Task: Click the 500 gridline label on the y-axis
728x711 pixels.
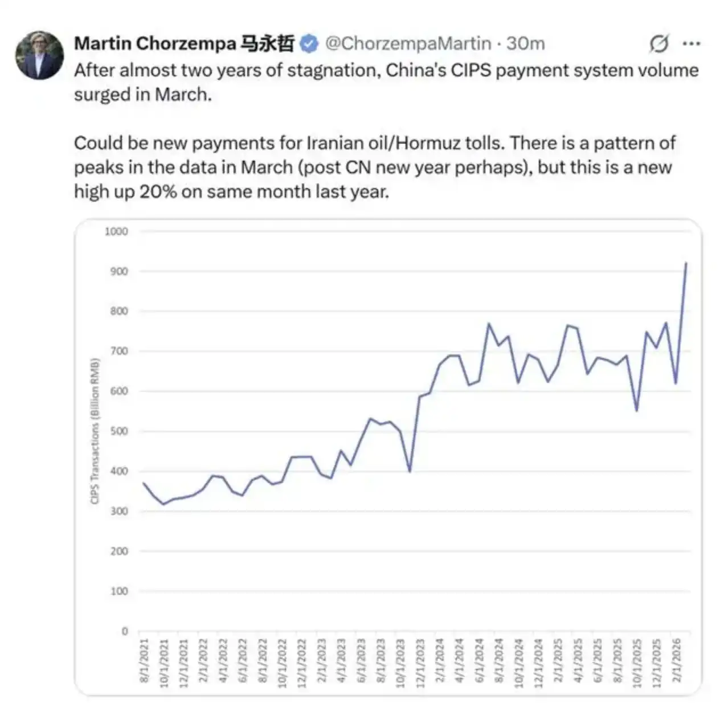Action: click(119, 431)
